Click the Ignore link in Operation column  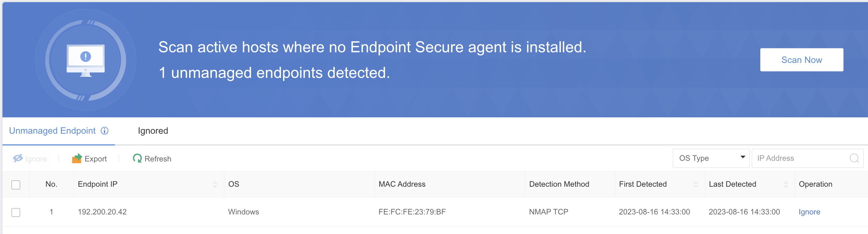click(809, 212)
